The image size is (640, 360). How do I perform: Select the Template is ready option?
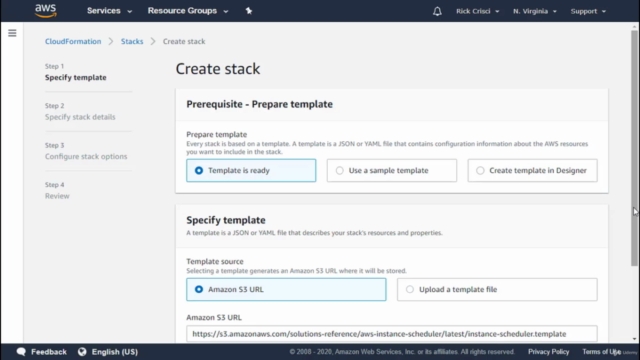251,170
